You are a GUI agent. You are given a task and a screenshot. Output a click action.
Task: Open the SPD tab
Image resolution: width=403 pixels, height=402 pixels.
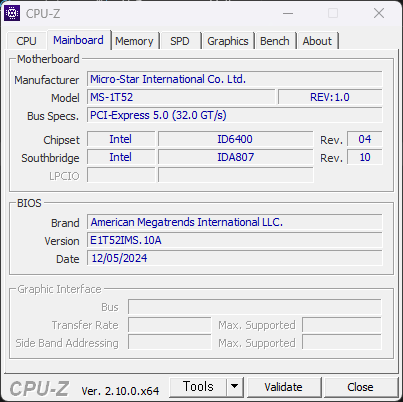point(180,41)
